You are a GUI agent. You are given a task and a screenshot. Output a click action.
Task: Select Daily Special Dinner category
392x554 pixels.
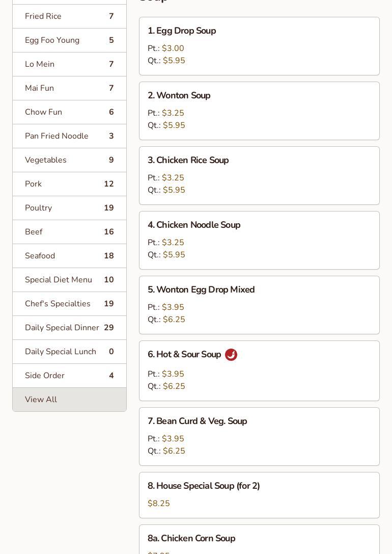[x=69, y=328]
